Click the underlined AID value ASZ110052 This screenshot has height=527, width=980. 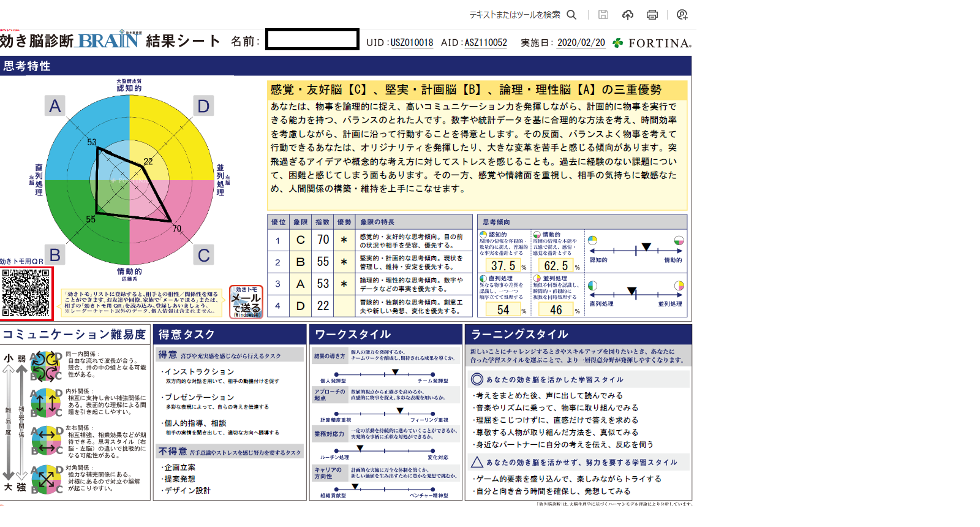pos(486,43)
